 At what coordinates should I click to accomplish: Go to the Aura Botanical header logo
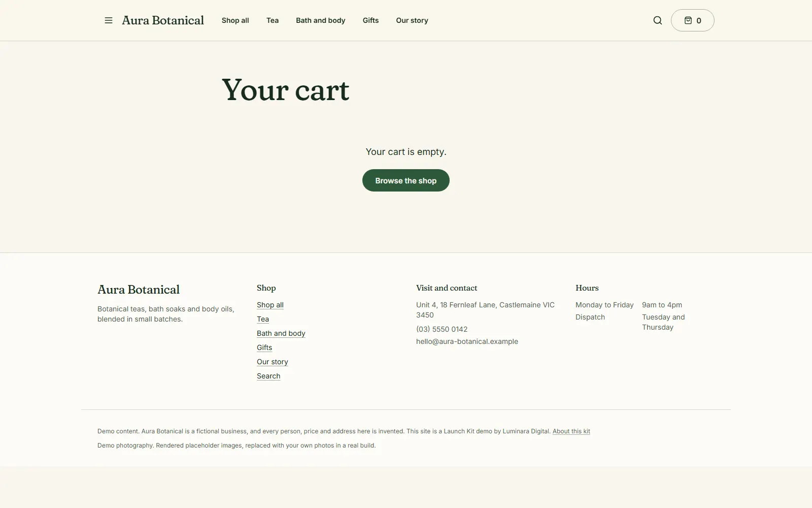(163, 20)
